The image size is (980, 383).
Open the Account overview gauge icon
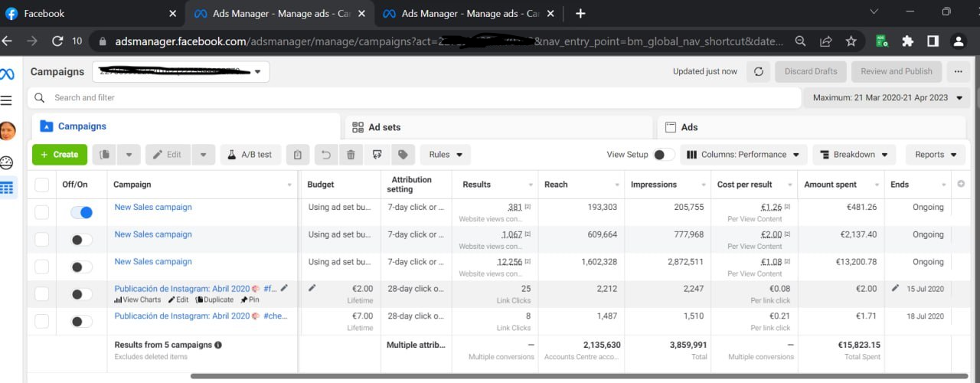click(x=7, y=162)
